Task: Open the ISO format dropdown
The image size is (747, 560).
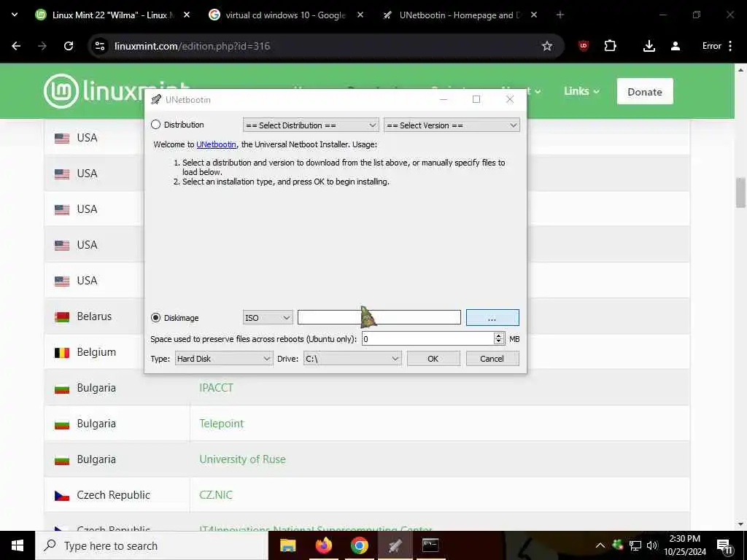Action: pyautogui.click(x=268, y=318)
